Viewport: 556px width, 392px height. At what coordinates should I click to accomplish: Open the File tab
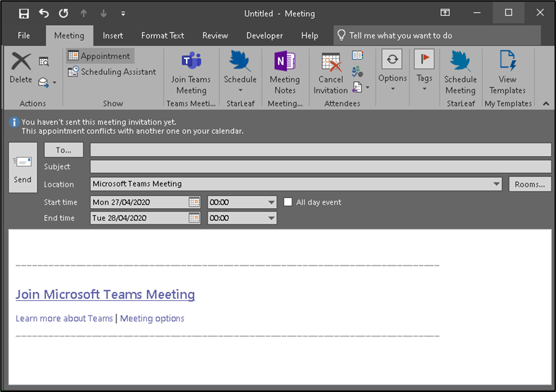(24, 35)
